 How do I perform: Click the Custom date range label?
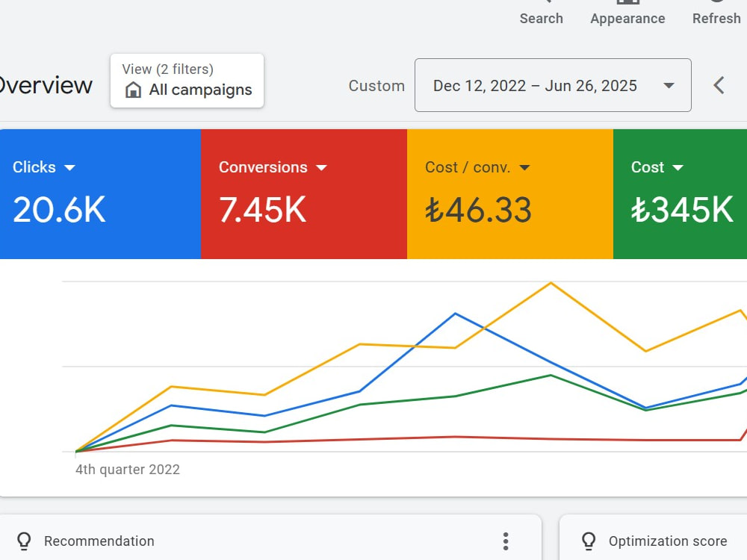[376, 86]
